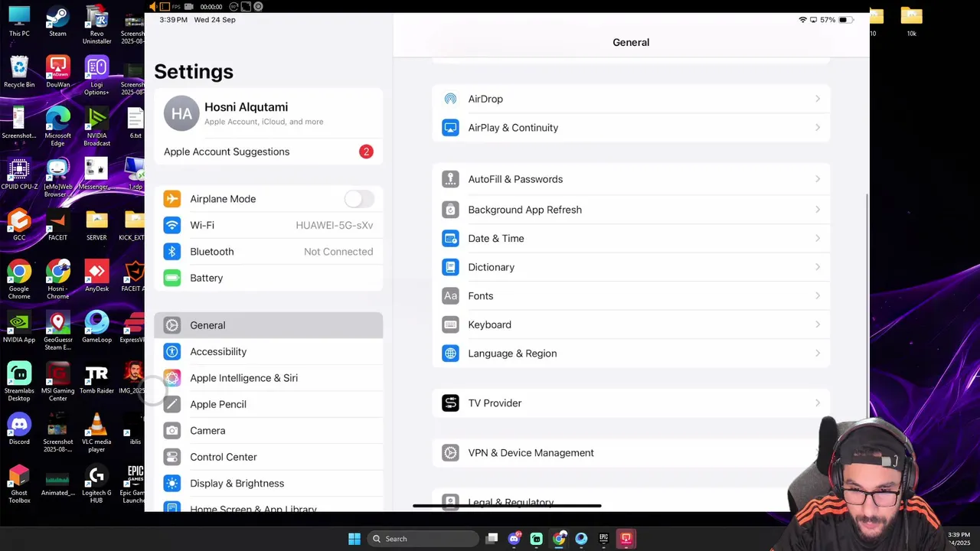Select Accessibility in Settings sidebar
Image resolution: width=980 pixels, height=551 pixels.
(x=268, y=352)
